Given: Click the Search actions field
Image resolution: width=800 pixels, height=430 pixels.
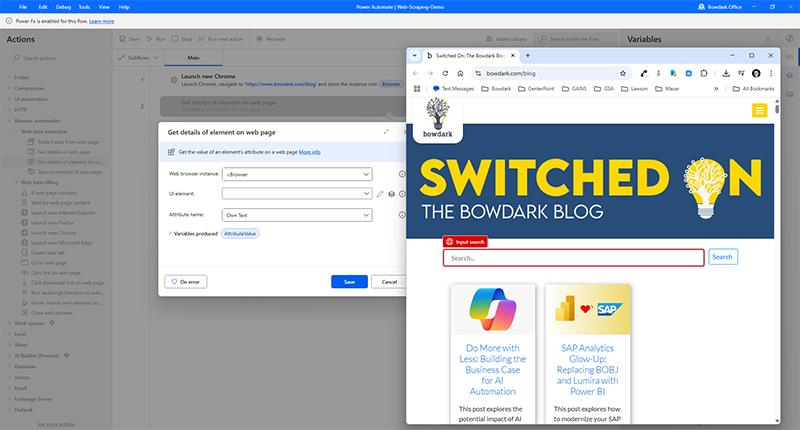Looking at the screenshot, I should click(x=56, y=58).
